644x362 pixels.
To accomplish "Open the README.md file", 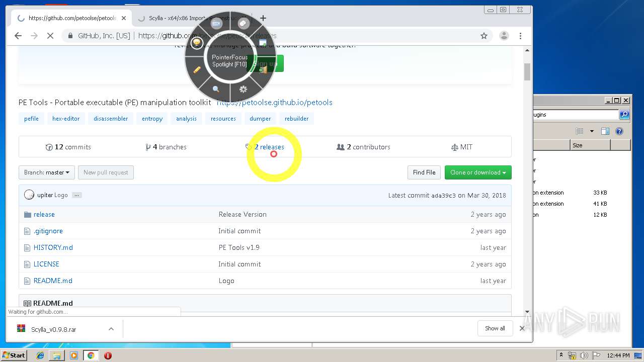I will (53, 281).
